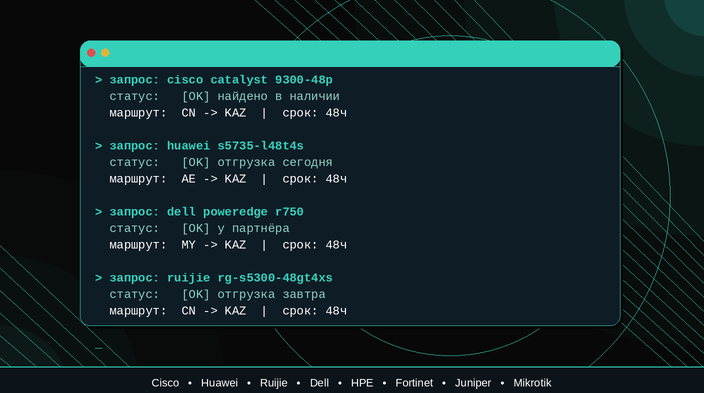Click the status 'отгрузка сегодня'
704x393 pixels.
(275, 163)
